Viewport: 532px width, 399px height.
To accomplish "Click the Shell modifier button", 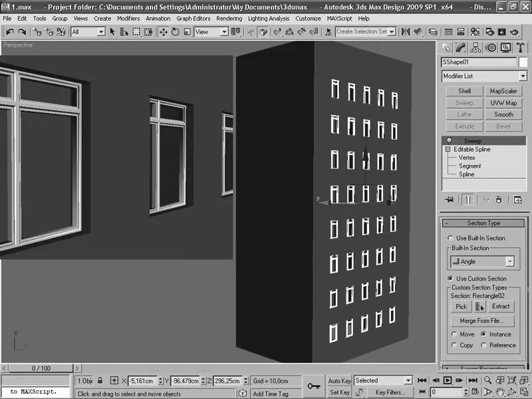I will coord(464,91).
